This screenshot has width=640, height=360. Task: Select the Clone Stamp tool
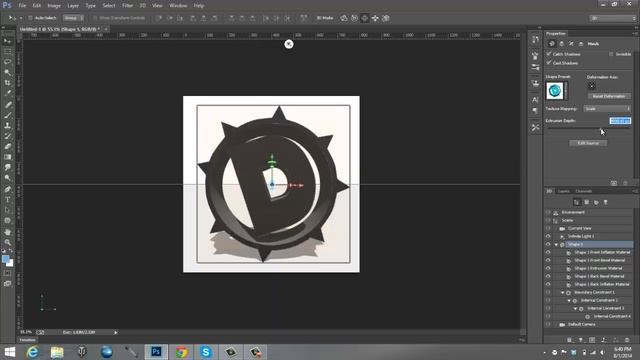(7, 126)
